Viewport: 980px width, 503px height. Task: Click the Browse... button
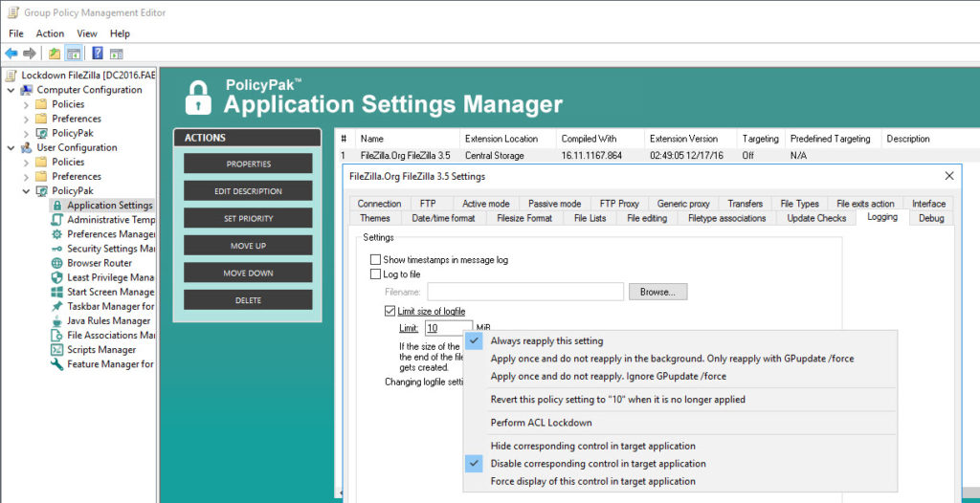(x=658, y=292)
